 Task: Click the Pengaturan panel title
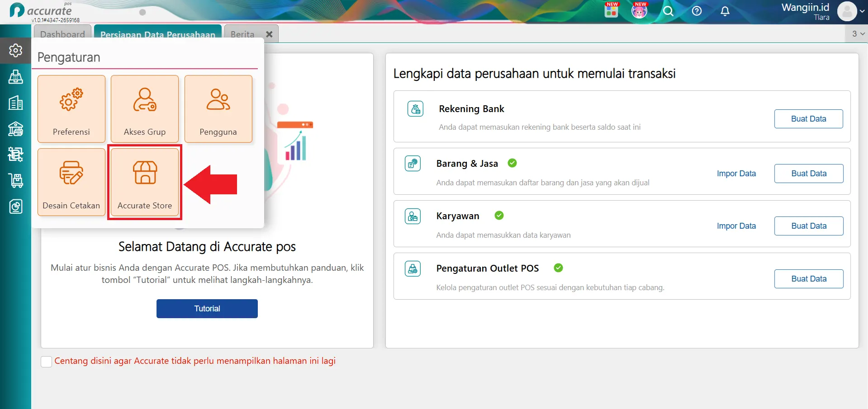(69, 57)
